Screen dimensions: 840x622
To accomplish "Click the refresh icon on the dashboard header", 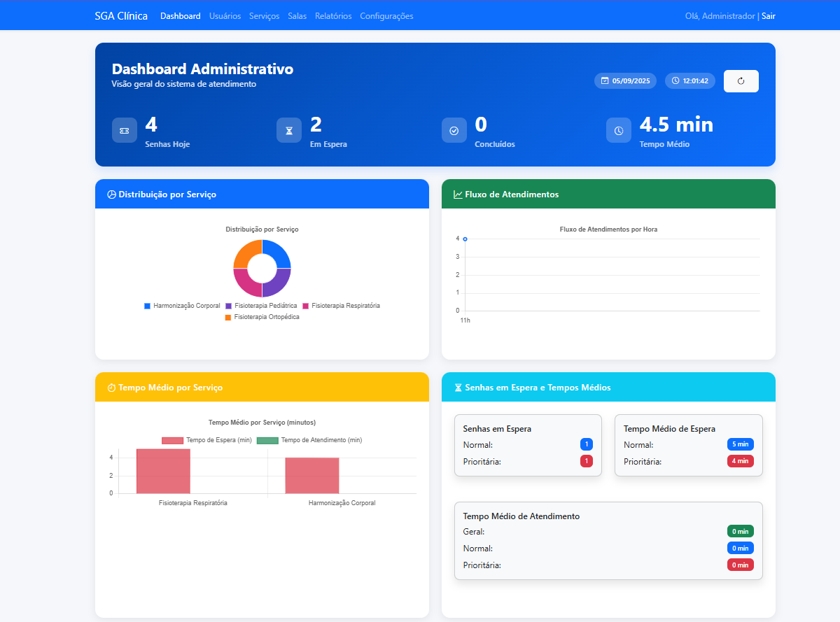I will pyautogui.click(x=741, y=80).
